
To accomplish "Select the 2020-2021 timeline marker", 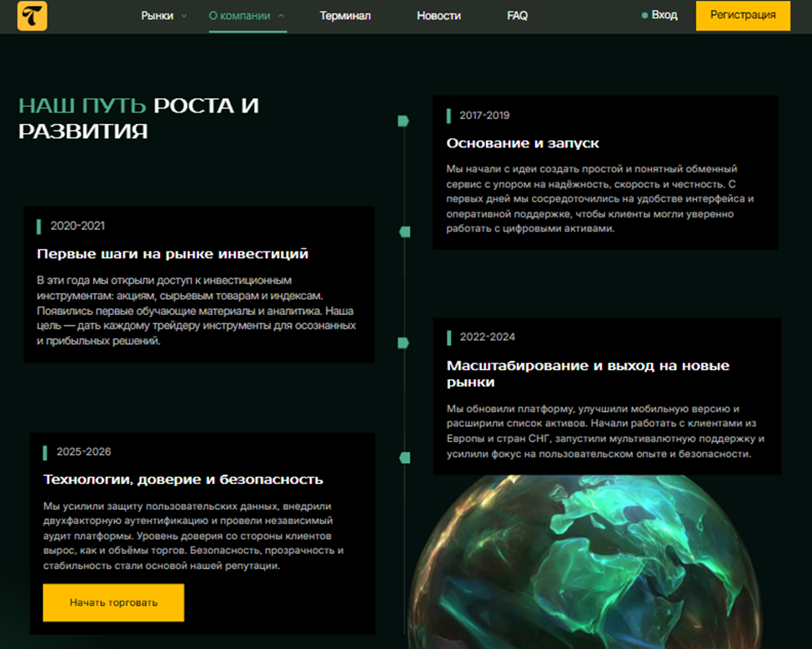I will pyautogui.click(x=405, y=232).
